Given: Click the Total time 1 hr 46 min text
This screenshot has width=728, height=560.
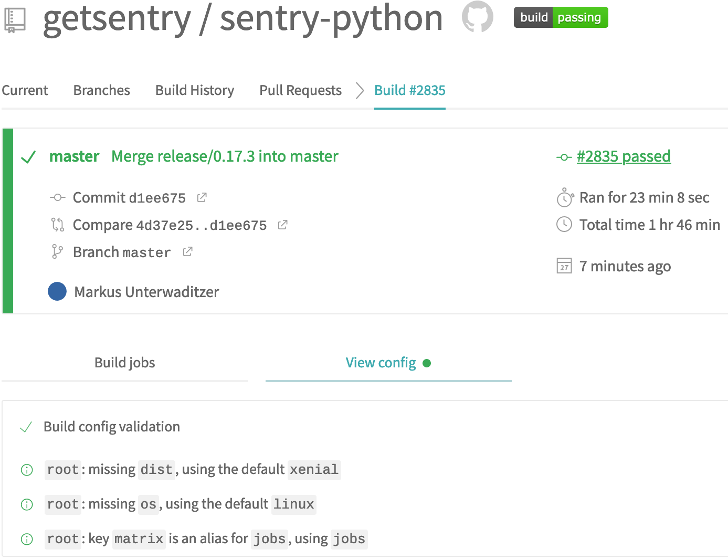Looking at the screenshot, I should pos(650,225).
